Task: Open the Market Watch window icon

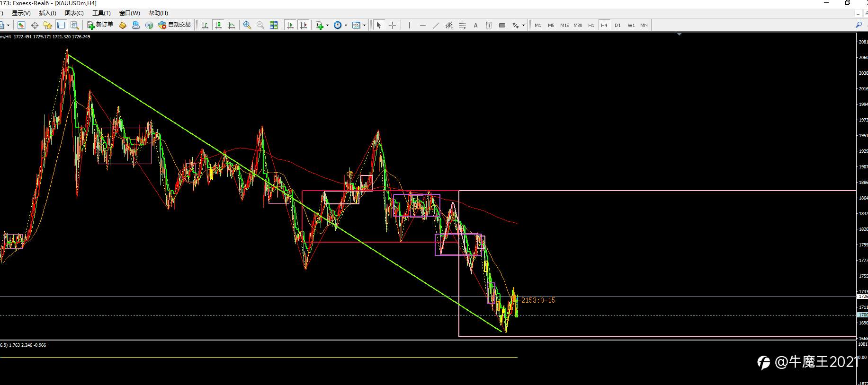Action: click(x=21, y=25)
